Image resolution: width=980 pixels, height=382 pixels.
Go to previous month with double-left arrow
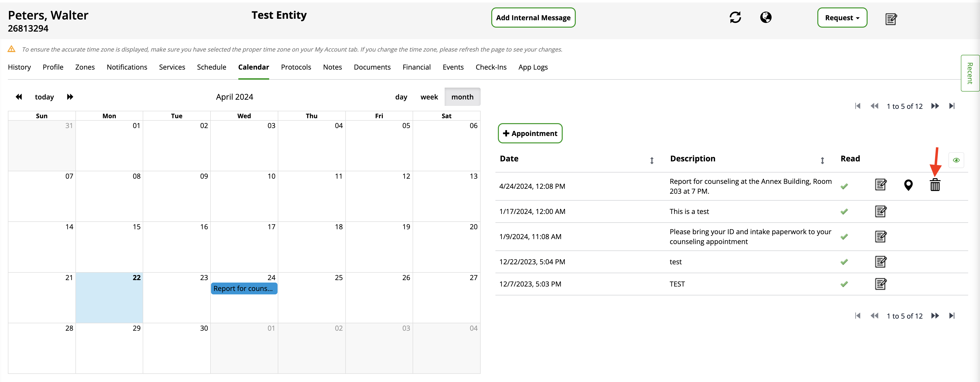click(19, 97)
